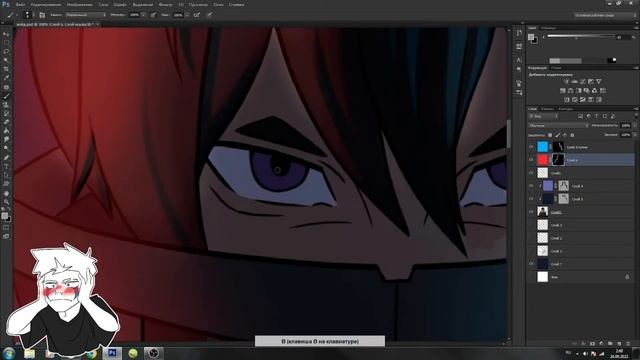Image resolution: width=640 pixels, height=360 pixels.
Task: Click the foreground color swatch in Color panel
Action: click(531, 37)
